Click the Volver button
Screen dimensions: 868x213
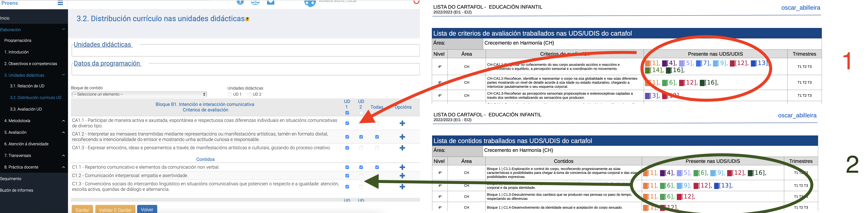[147, 209]
